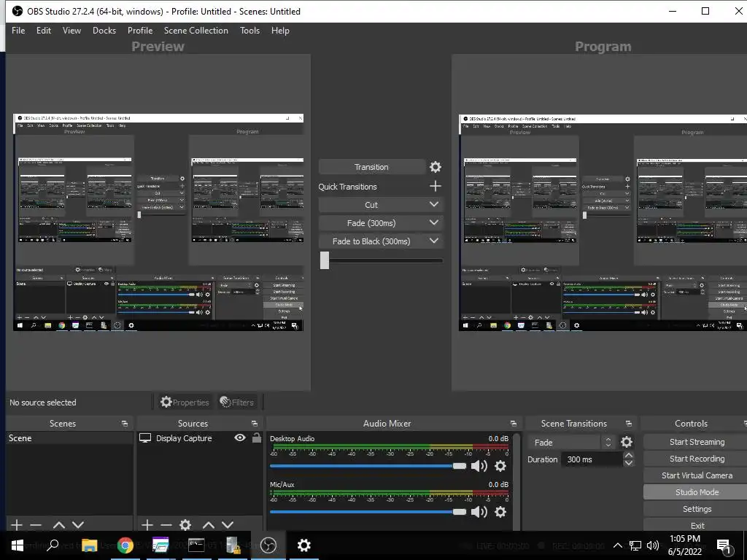Add a quick transition with plus icon
The height and width of the screenshot is (560, 747).
click(435, 186)
